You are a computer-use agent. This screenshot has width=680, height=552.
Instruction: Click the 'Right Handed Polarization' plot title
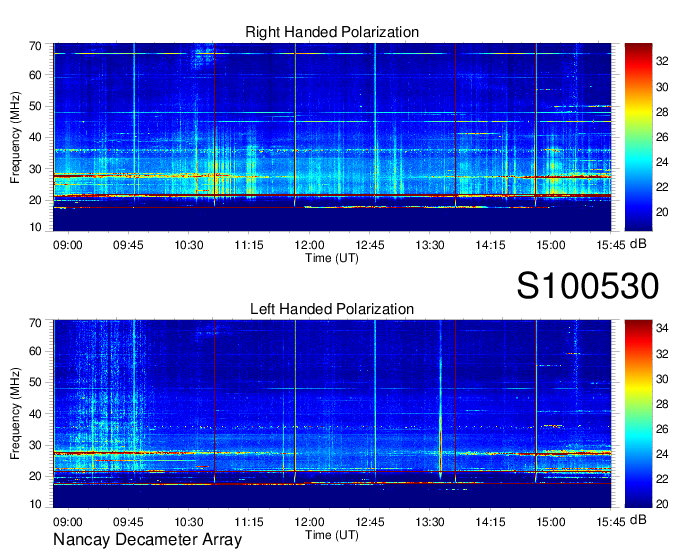tap(332, 32)
